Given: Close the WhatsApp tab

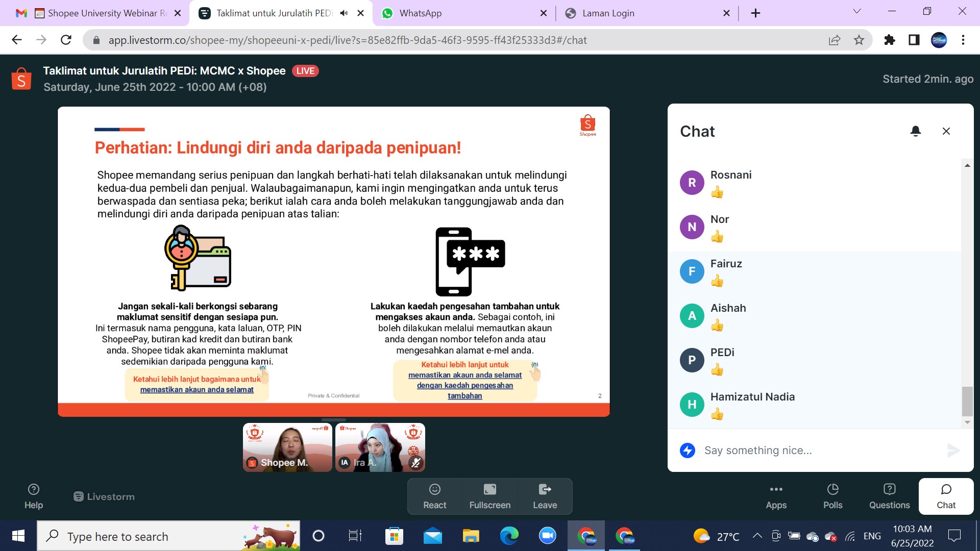Looking at the screenshot, I should (x=544, y=13).
